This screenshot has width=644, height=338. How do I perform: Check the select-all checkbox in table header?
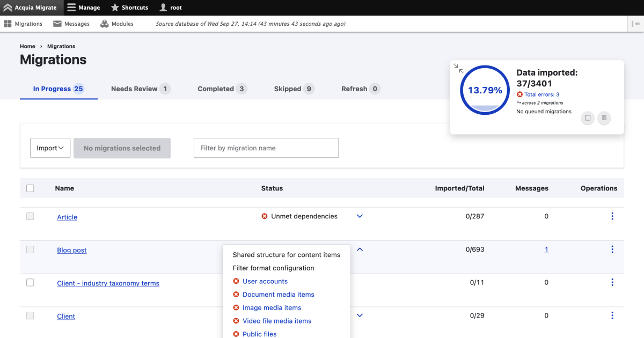pyautogui.click(x=30, y=188)
